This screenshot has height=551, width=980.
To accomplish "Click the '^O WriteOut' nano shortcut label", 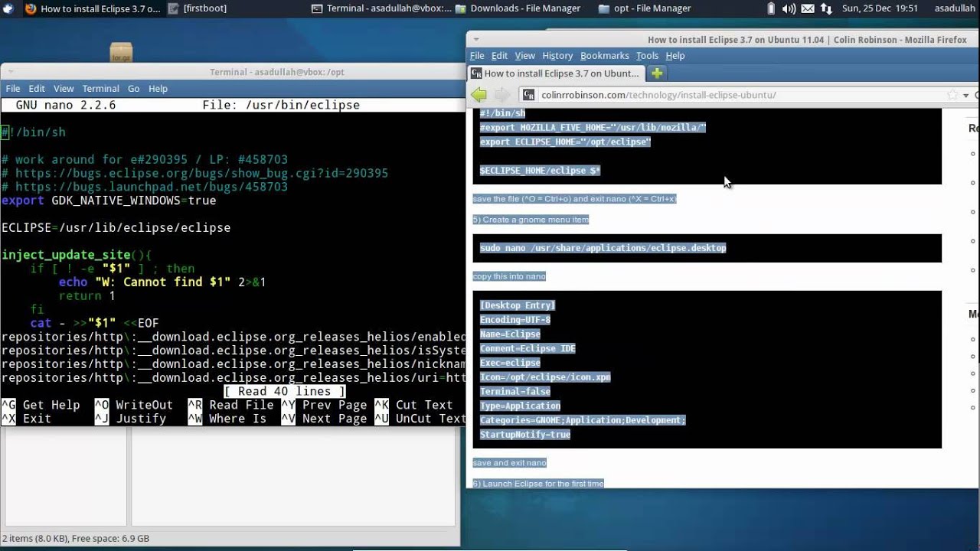I will point(134,405).
